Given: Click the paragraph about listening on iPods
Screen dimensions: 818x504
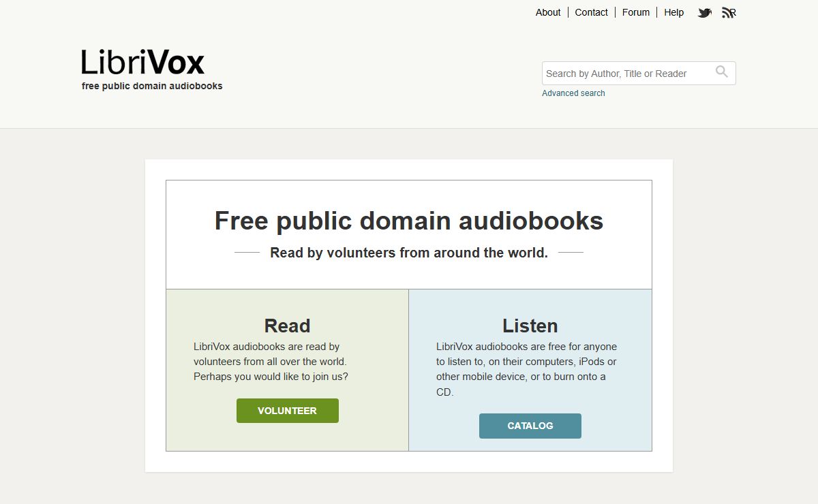Looking at the screenshot, I should (x=526, y=369).
